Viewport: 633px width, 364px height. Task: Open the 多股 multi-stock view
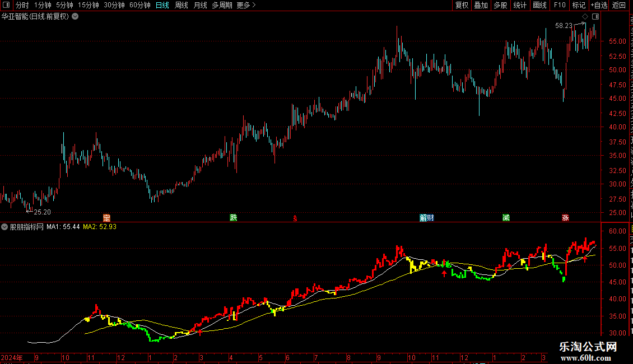coord(500,5)
